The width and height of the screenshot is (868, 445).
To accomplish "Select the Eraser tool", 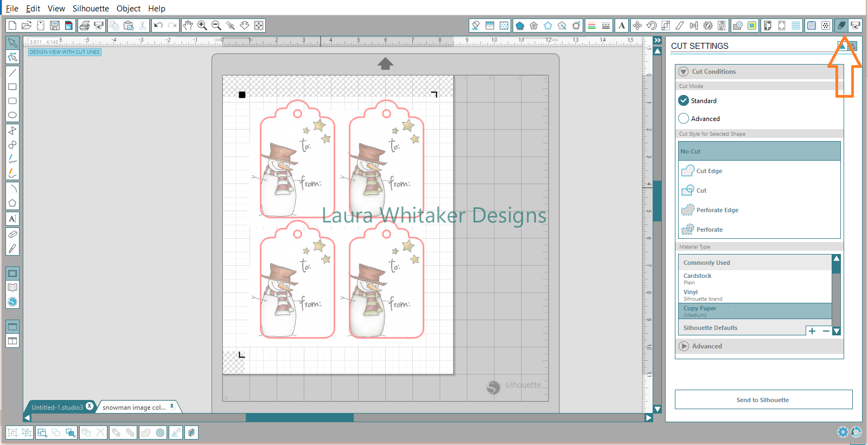I will (12, 234).
